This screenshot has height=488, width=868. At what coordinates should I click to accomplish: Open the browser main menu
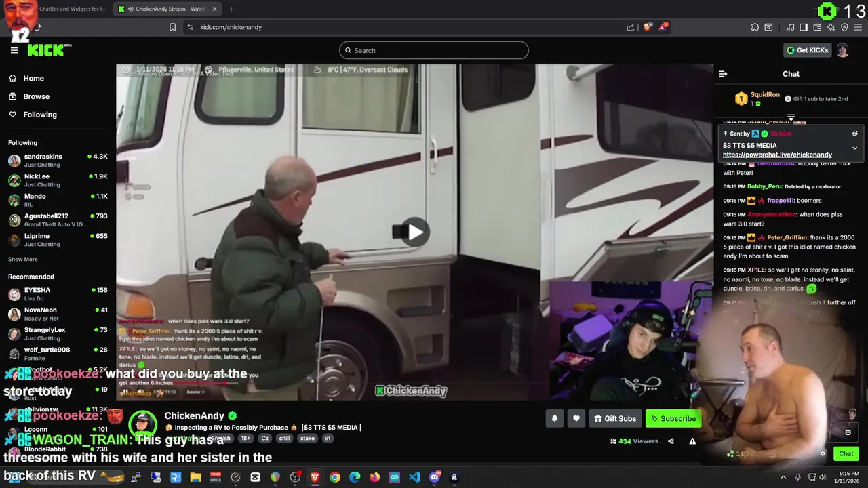coord(858,27)
